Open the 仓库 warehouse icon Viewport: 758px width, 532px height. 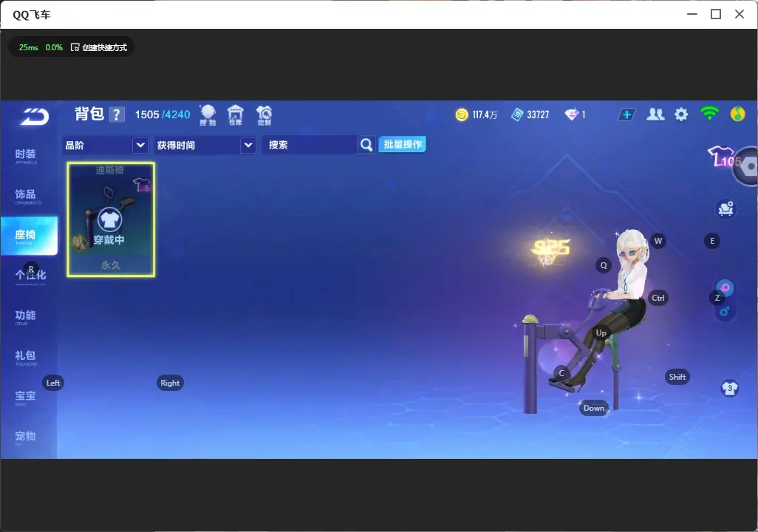tap(236, 115)
